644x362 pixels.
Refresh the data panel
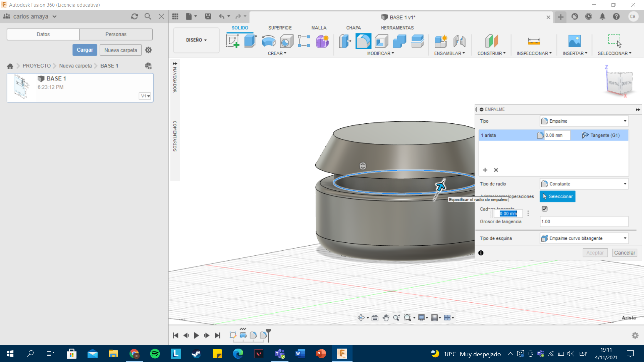point(135,16)
